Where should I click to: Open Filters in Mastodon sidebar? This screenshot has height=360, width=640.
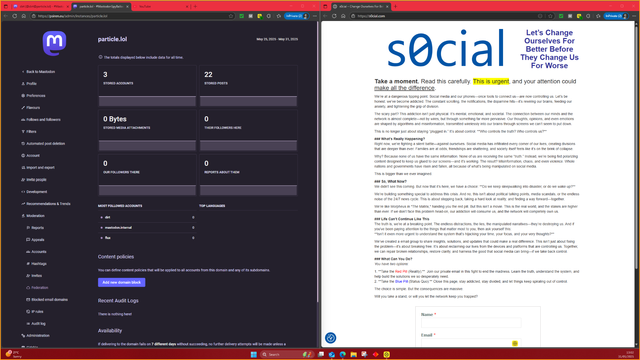click(29, 131)
